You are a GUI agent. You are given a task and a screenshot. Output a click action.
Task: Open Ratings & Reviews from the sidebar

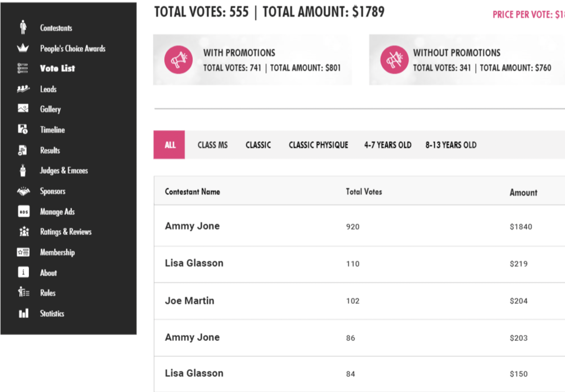(x=66, y=232)
